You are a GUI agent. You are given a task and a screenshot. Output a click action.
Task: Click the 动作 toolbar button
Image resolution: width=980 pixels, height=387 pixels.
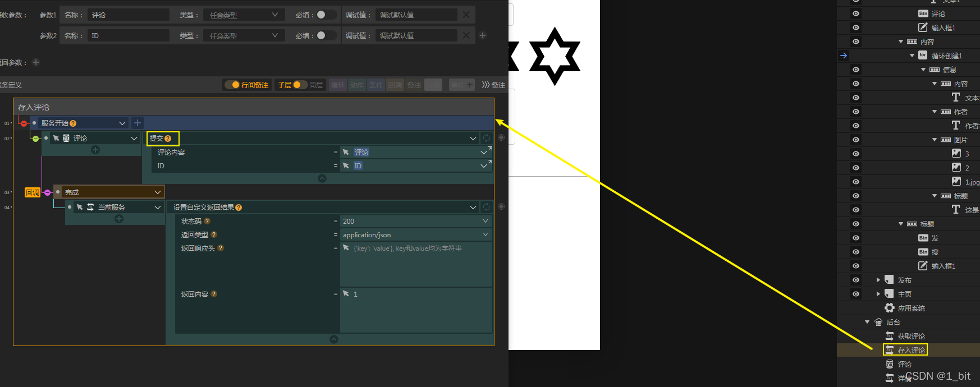[x=357, y=85]
